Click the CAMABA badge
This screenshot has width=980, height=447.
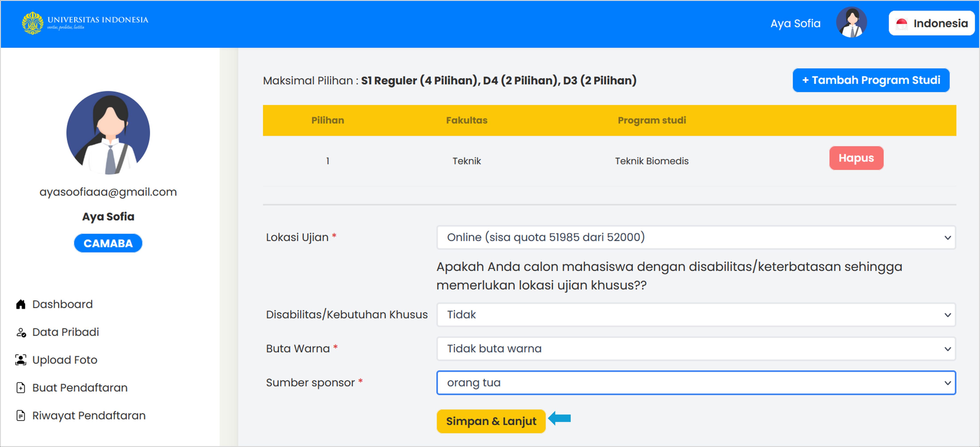click(108, 243)
